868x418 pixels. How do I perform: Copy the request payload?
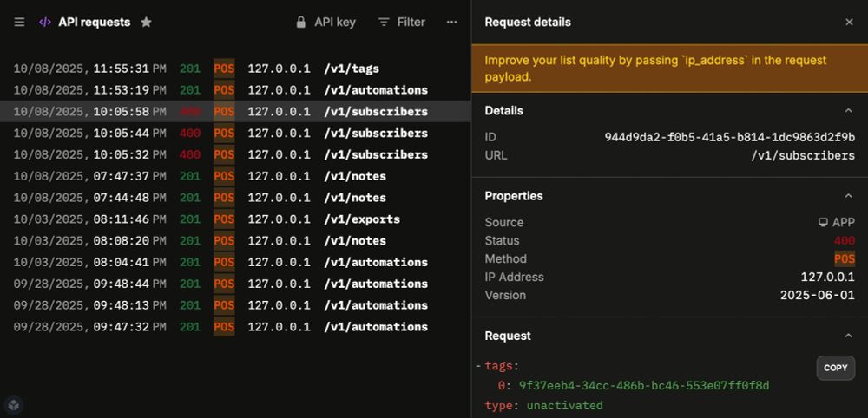tap(835, 368)
